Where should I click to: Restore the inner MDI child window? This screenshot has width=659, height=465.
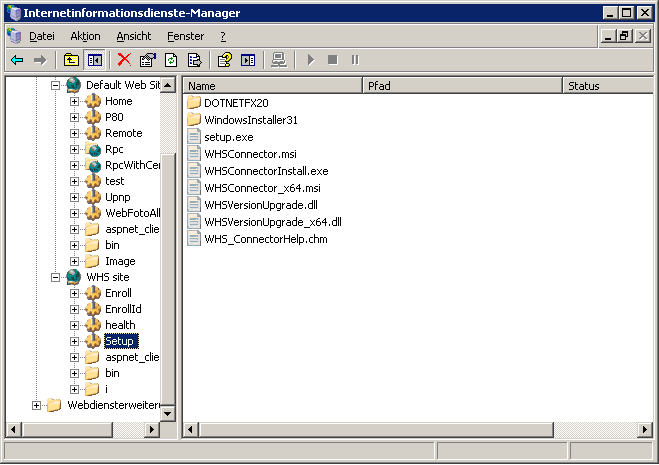pyautogui.click(x=625, y=36)
